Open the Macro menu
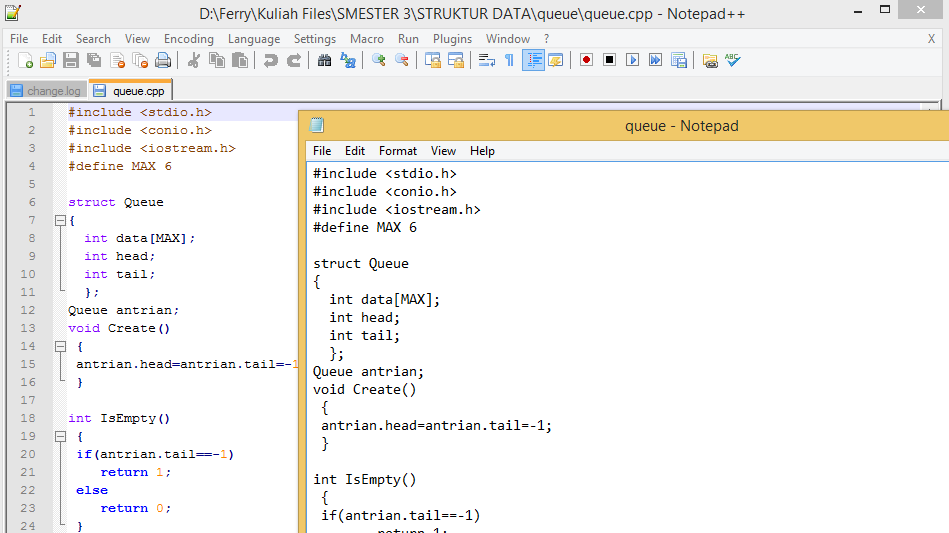 pos(367,39)
